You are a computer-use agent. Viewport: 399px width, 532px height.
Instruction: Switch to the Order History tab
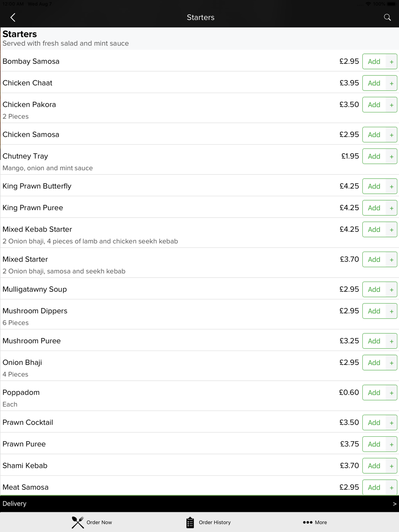pyautogui.click(x=208, y=522)
